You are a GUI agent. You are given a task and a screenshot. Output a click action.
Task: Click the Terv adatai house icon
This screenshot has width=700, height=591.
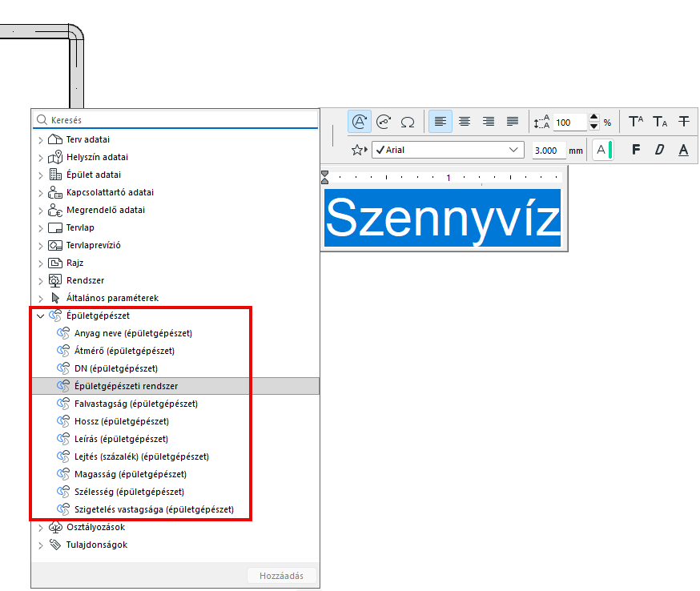55,139
